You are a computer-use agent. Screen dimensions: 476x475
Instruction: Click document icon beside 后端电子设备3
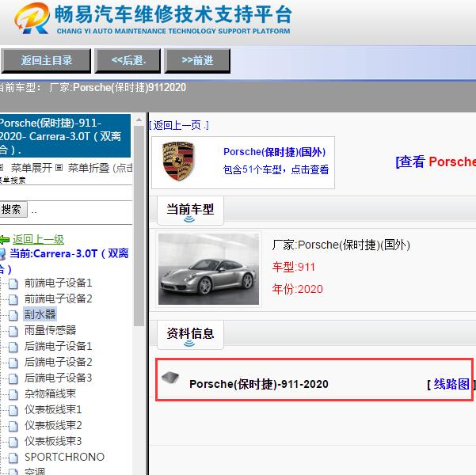point(13,378)
